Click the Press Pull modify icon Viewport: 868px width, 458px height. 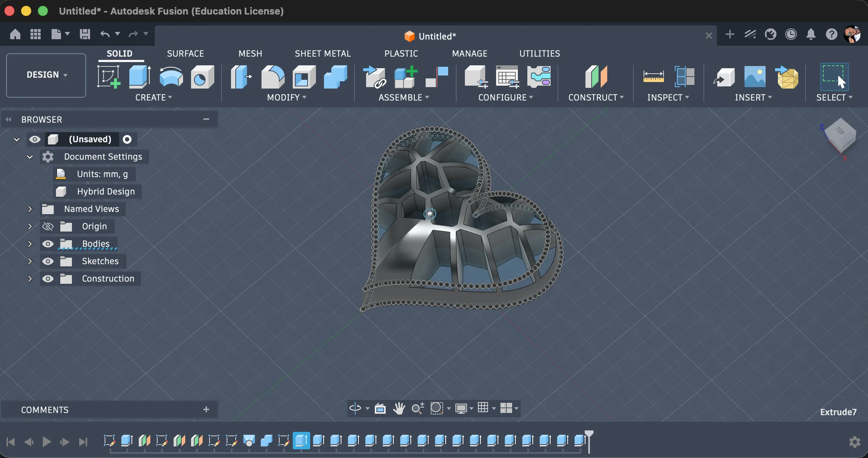click(x=241, y=77)
